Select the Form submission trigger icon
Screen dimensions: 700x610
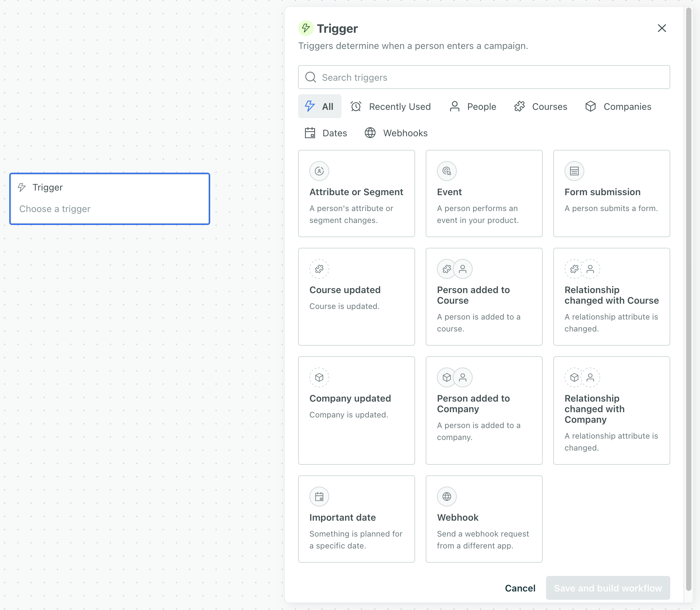click(574, 171)
